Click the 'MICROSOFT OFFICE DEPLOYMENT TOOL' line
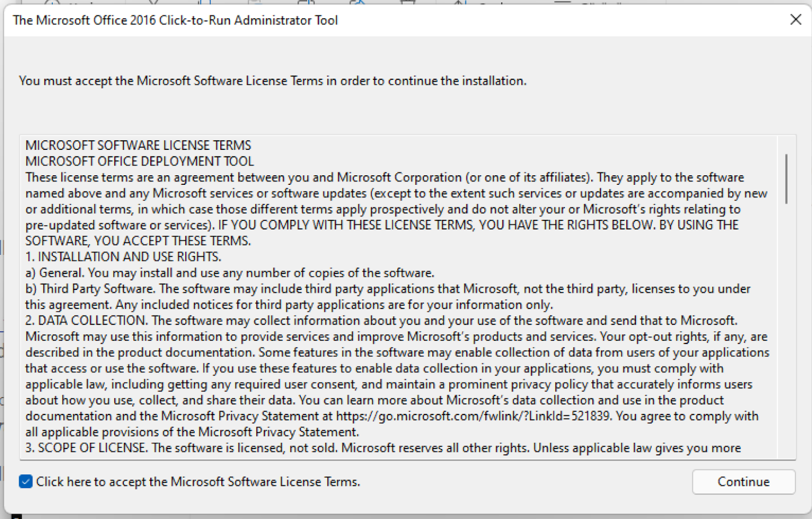 (x=140, y=161)
